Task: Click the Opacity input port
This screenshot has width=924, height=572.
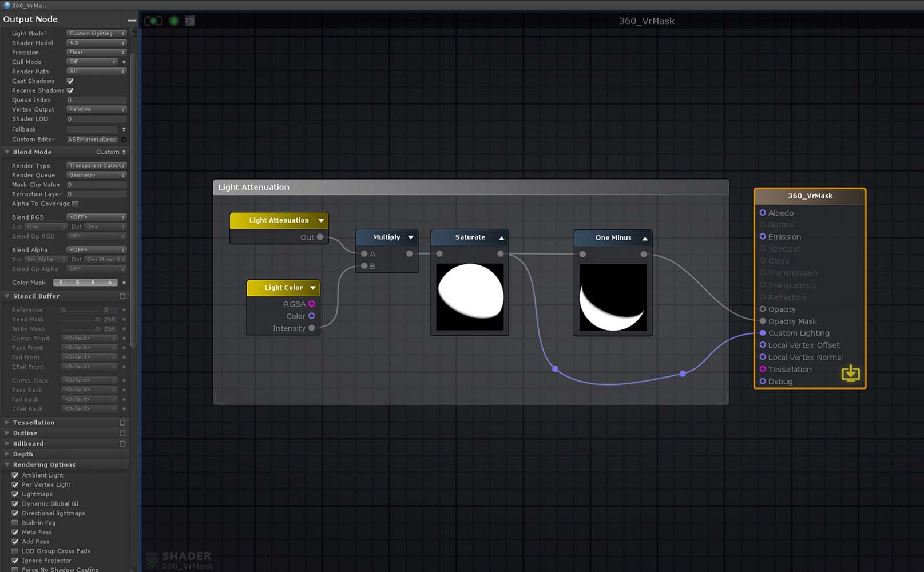Action: tap(763, 309)
